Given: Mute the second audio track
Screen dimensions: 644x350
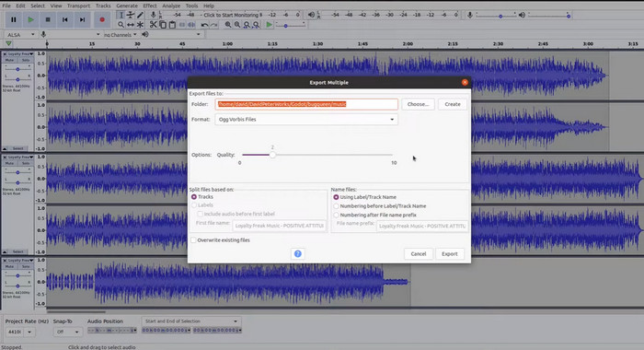Looking at the screenshot, I should pos(9,163).
